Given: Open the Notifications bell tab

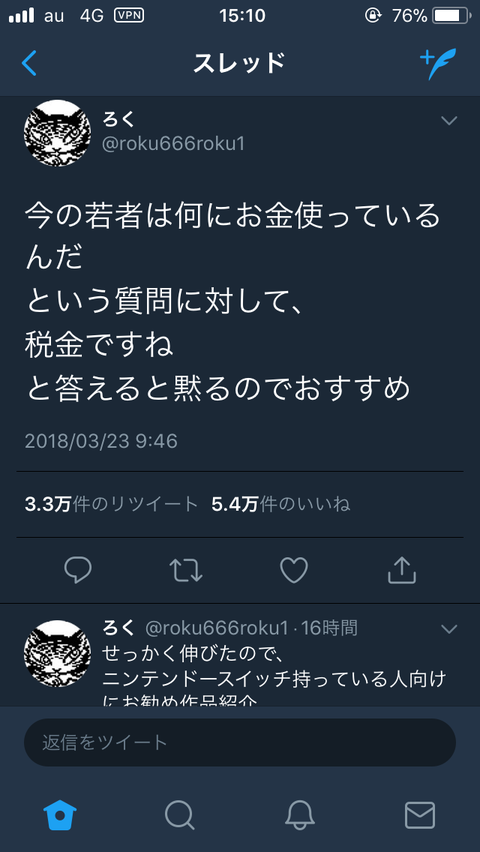Looking at the screenshot, I should point(300,815).
